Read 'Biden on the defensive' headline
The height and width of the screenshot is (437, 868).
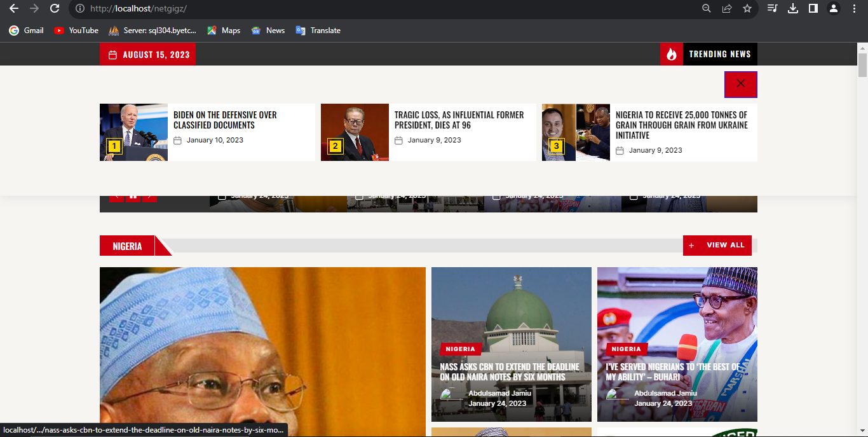225,120
